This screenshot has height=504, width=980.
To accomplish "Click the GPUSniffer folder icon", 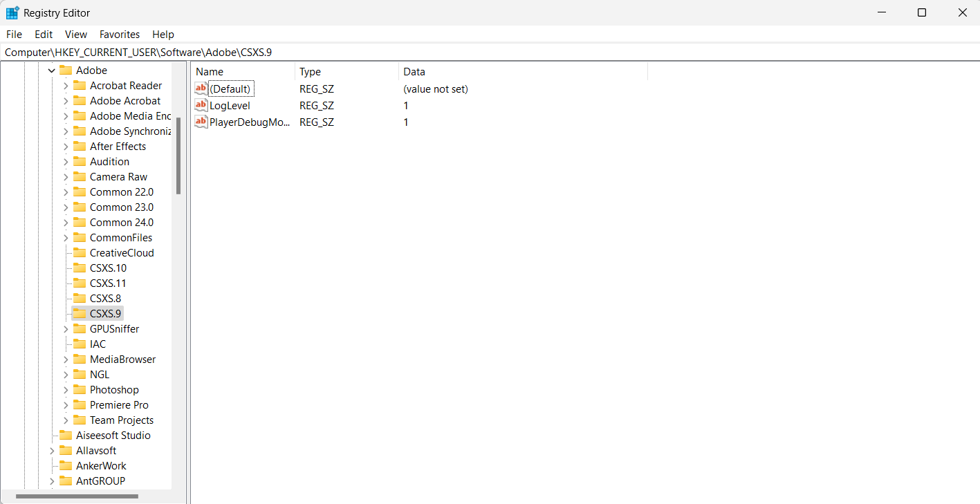I will click(80, 329).
